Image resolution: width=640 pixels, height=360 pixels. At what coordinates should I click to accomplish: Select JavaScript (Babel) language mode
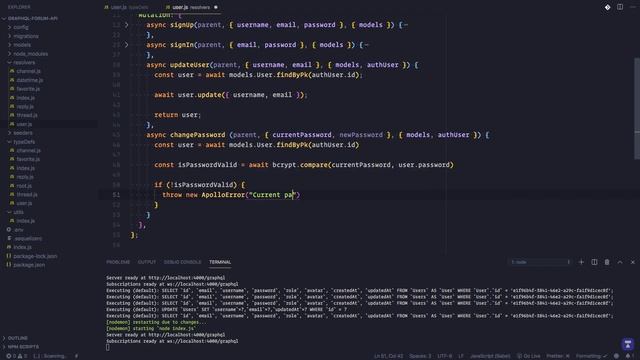click(490, 356)
